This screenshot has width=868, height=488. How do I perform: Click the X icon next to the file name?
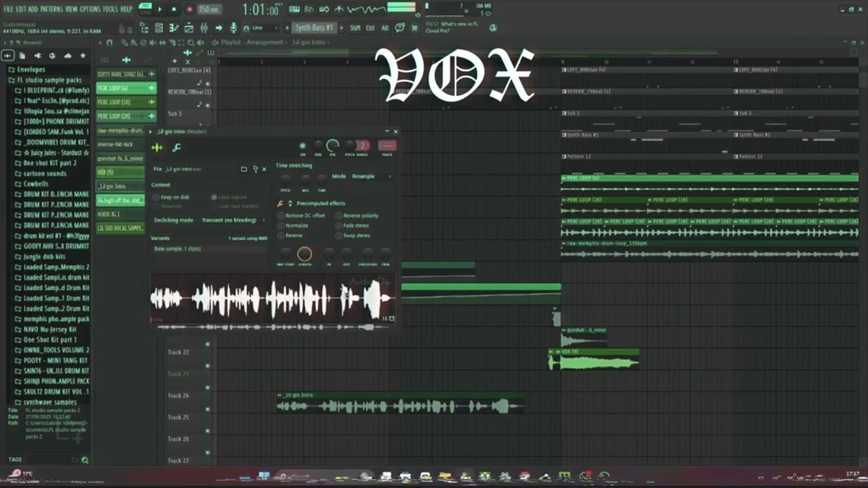(264, 169)
